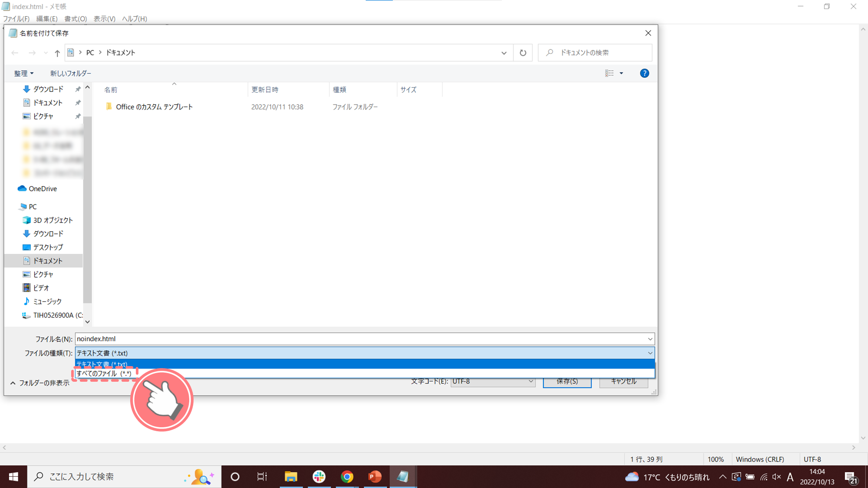Open デスクトップ folder in tree
This screenshot has height=488, width=868.
48,247
